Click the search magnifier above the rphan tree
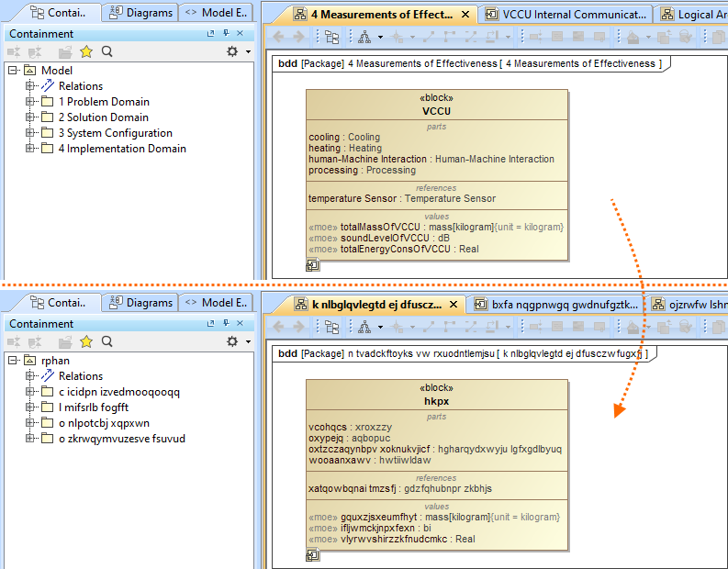Screen dimensions: 728x569 point(107,341)
